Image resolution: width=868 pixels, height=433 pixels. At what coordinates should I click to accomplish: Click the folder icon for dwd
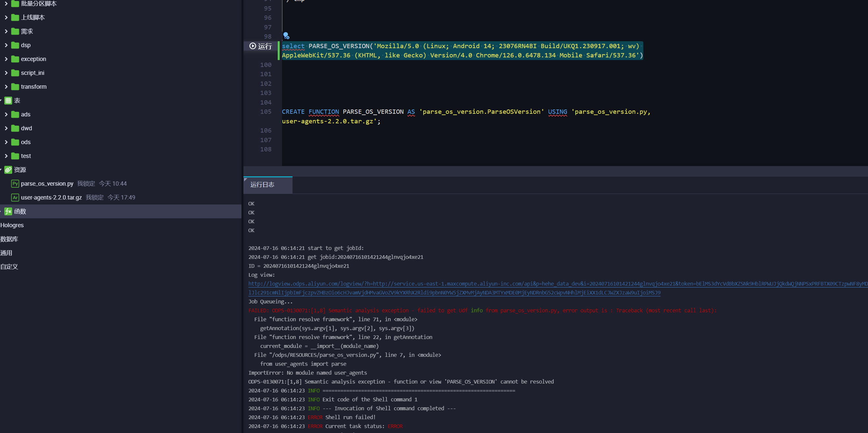coord(15,128)
